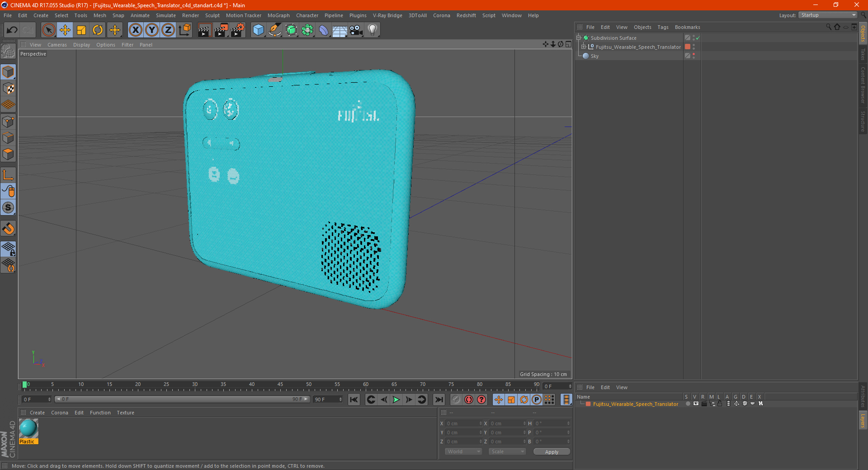
Task: Click the X position input field
Action: [x=464, y=423]
